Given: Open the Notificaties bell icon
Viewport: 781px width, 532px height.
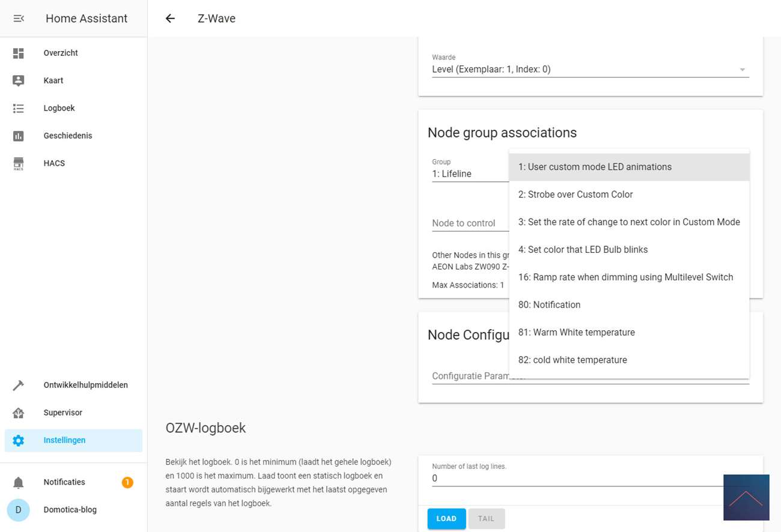Looking at the screenshot, I should [x=19, y=483].
